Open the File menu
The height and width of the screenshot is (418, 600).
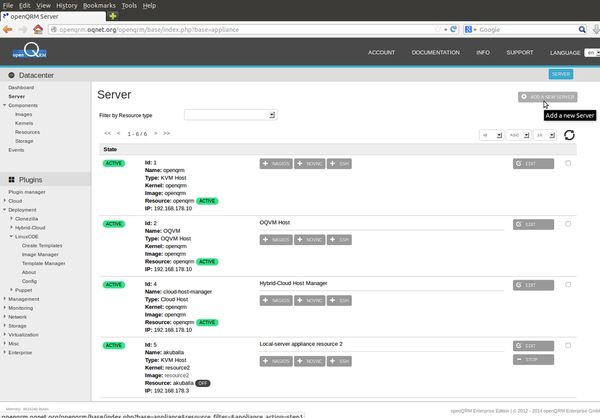(8, 5)
